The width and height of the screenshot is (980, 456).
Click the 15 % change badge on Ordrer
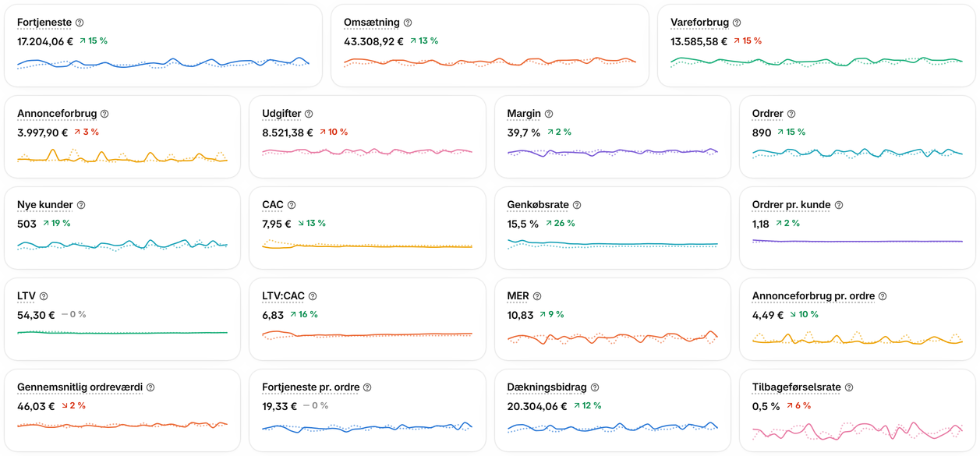[x=791, y=133]
